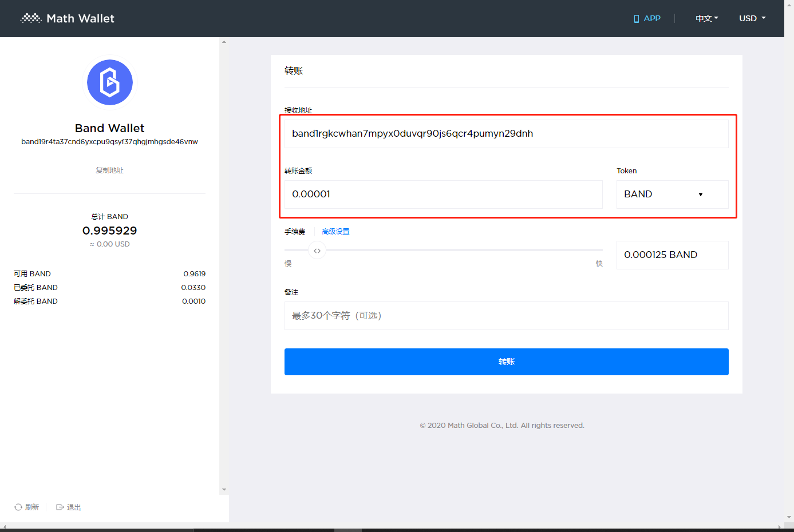Open the BAND token dropdown

point(672,194)
